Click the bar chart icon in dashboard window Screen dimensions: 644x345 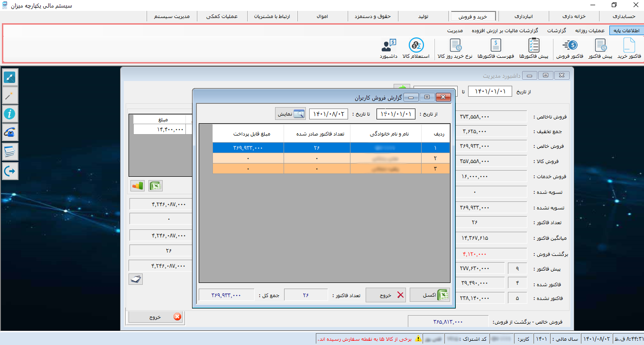point(138,186)
